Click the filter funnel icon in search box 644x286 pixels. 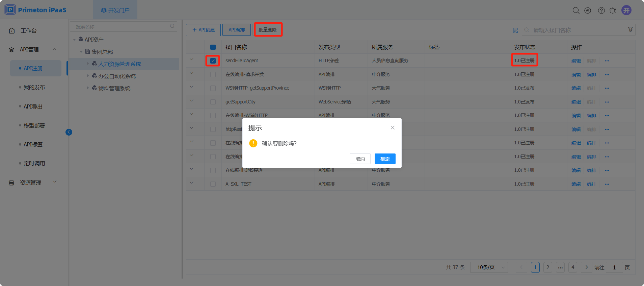click(x=630, y=30)
